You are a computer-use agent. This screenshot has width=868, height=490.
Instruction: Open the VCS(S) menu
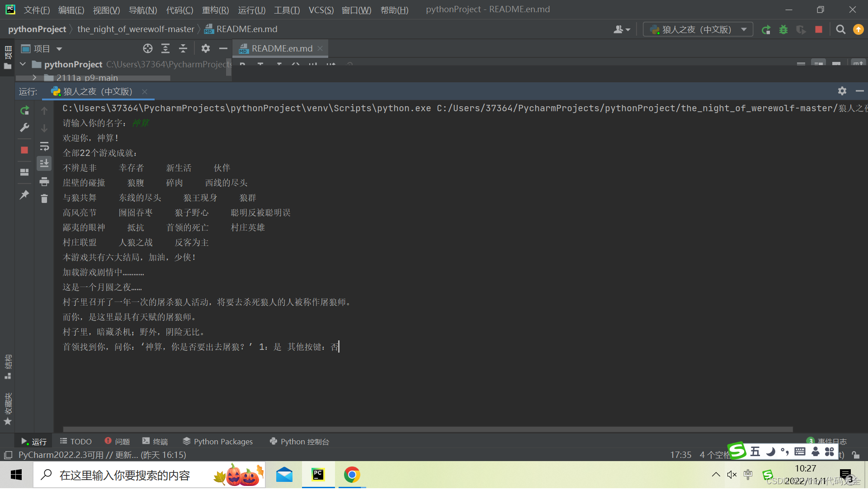321,10
